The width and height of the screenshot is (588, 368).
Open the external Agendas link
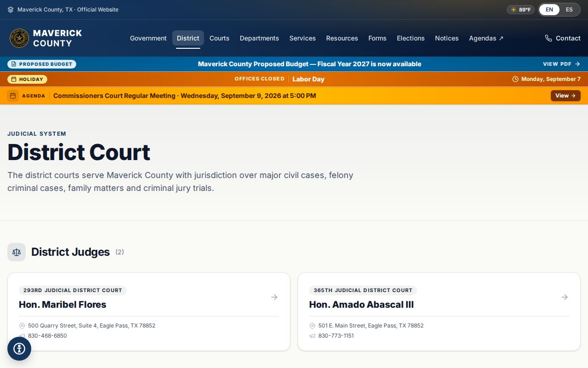coord(486,38)
